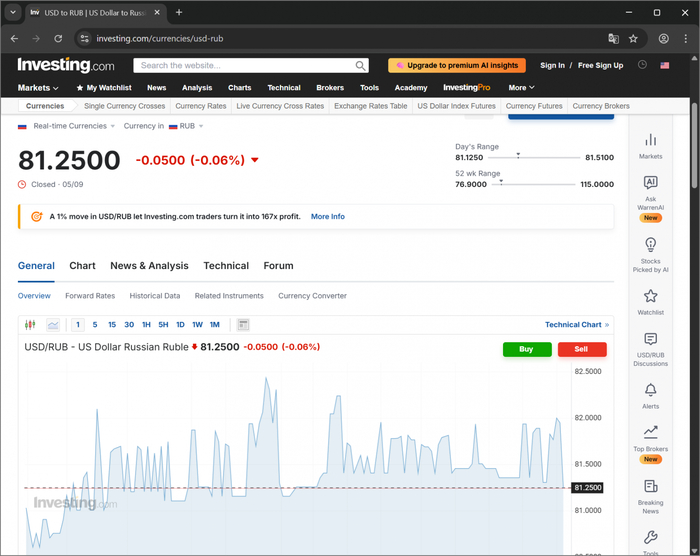Open USD/RUB Discussions chat icon
The image size is (700, 556).
[650, 339]
